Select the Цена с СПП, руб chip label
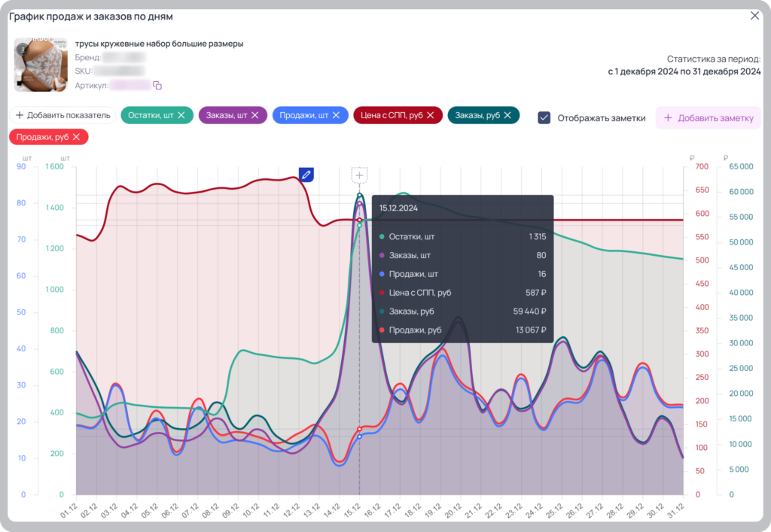This screenshot has width=771, height=532. 392,115
